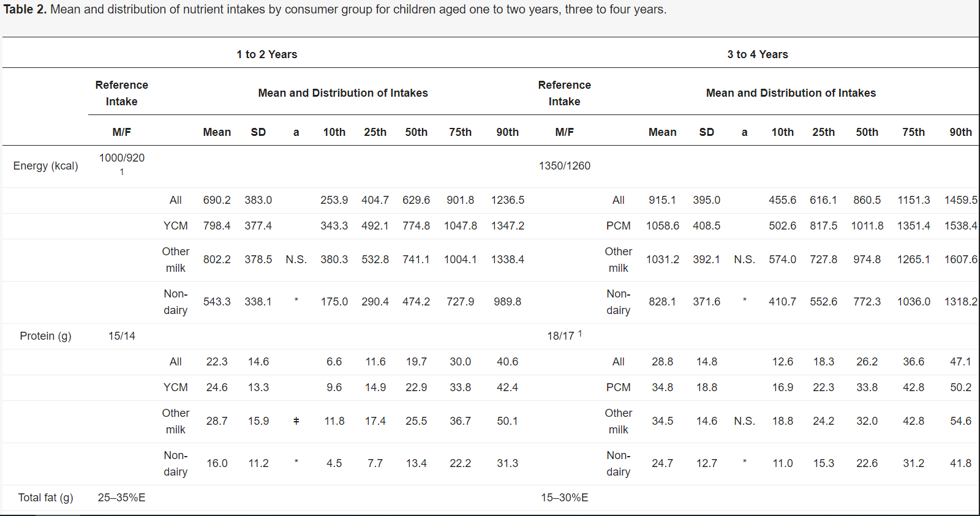This screenshot has width=980, height=516.
Task: Click the value 1031.2
Action: [663, 260]
